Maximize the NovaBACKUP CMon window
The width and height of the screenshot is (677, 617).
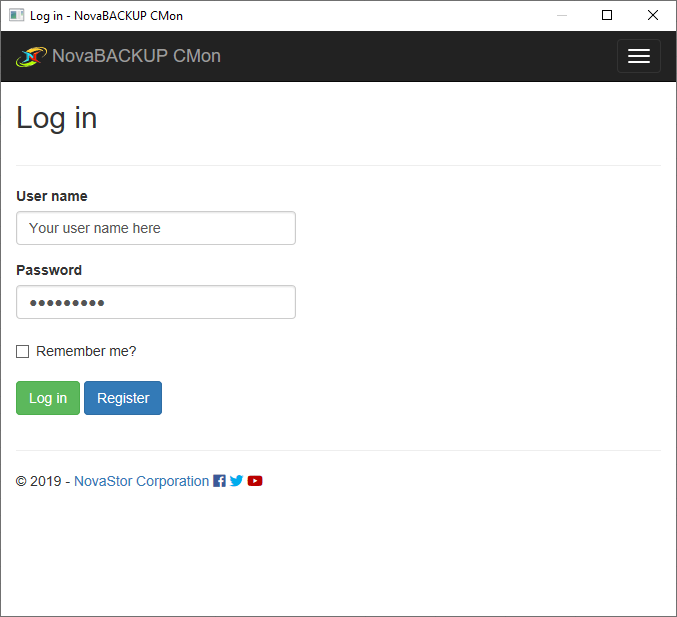pos(607,16)
